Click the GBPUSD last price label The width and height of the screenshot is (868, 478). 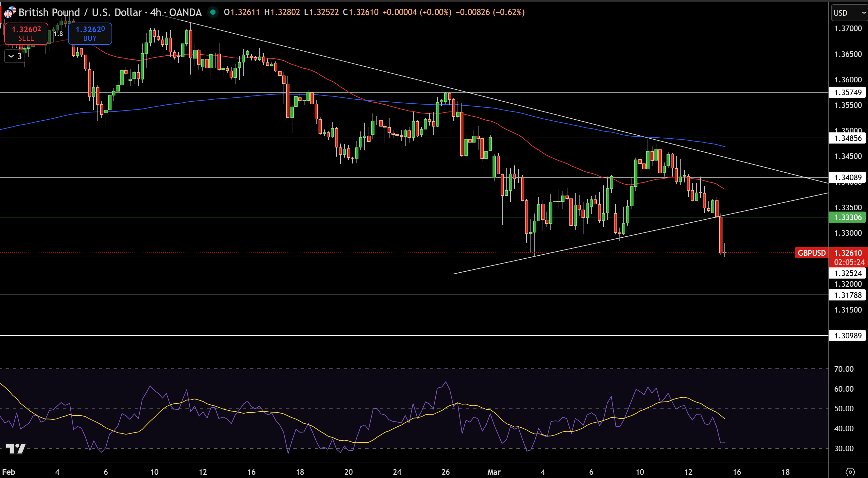811,253
